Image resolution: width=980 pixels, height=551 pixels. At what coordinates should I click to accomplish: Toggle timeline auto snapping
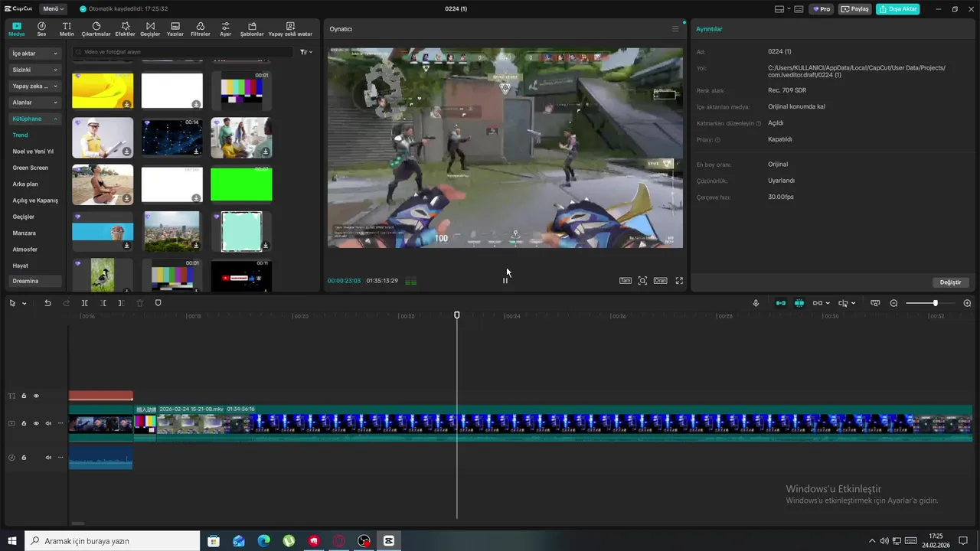click(799, 303)
